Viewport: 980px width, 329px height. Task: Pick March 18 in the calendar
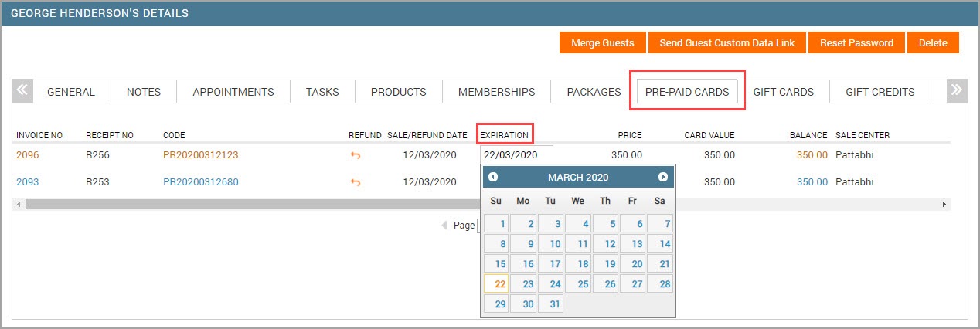point(577,264)
